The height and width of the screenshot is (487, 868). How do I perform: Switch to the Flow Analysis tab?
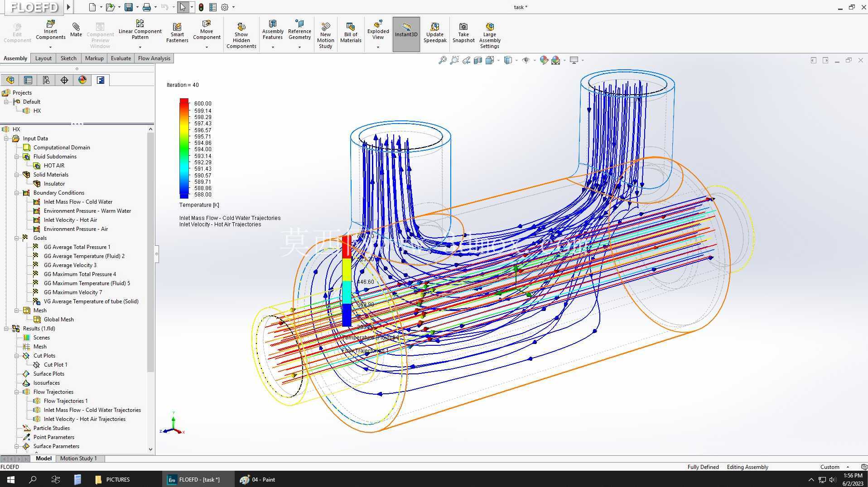[x=154, y=58]
